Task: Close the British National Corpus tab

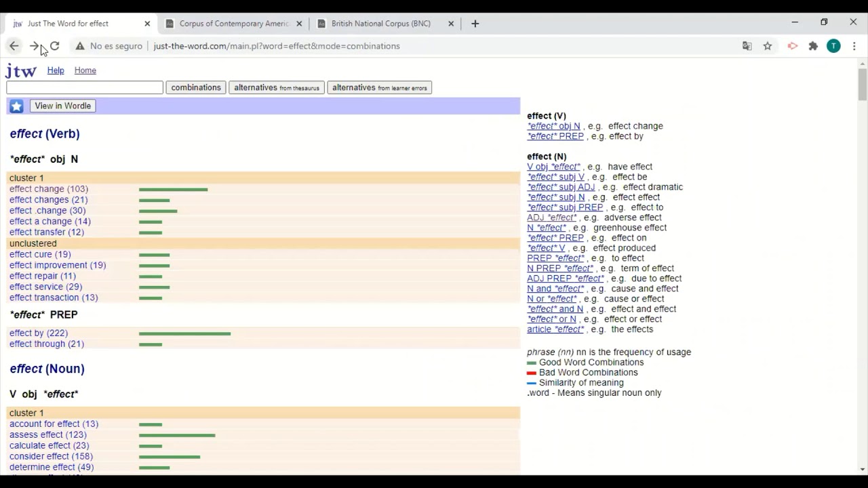Action: point(451,24)
